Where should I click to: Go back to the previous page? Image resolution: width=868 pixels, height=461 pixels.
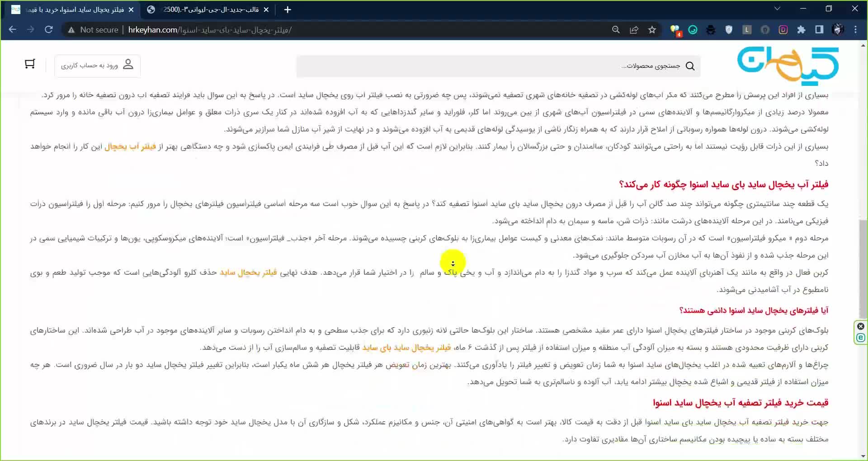[x=13, y=30]
